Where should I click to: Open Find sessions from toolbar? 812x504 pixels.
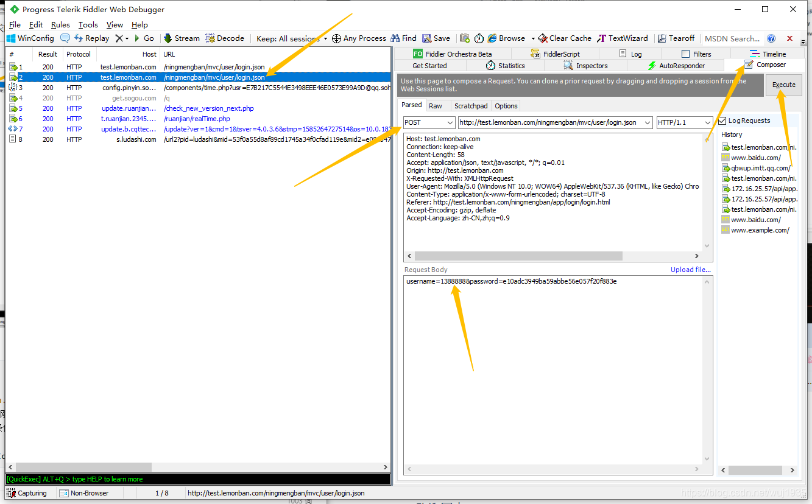[404, 38]
